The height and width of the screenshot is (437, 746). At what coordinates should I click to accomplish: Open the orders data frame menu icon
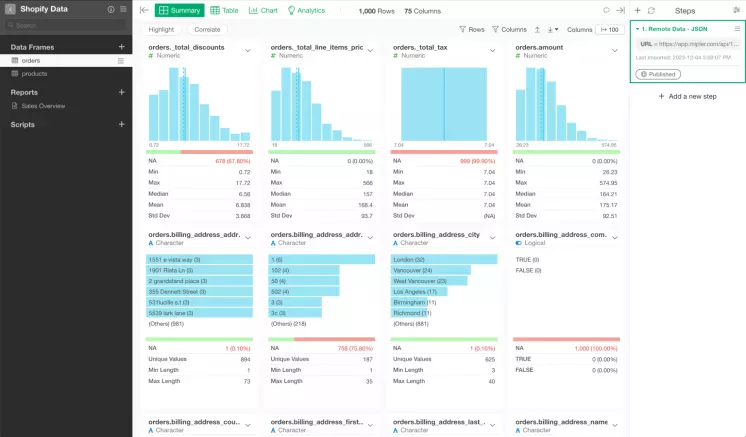[x=121, y=60]
